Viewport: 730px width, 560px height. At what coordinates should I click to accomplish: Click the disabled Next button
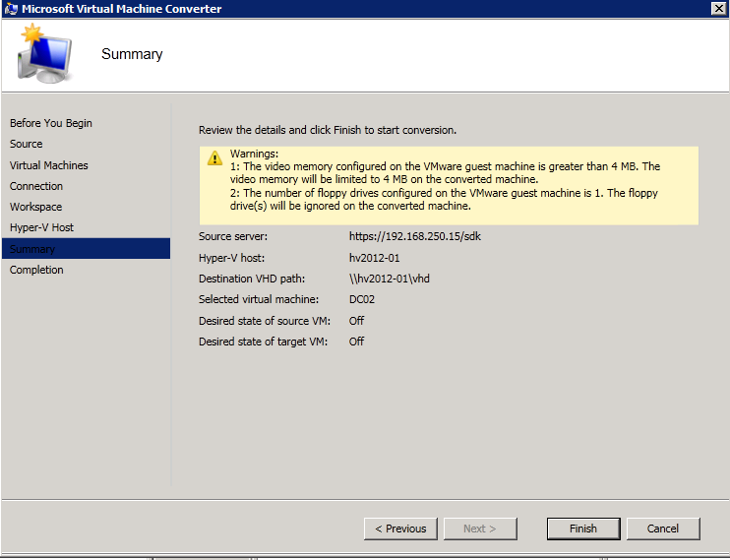pyautogui.click(x=480, y=529)
